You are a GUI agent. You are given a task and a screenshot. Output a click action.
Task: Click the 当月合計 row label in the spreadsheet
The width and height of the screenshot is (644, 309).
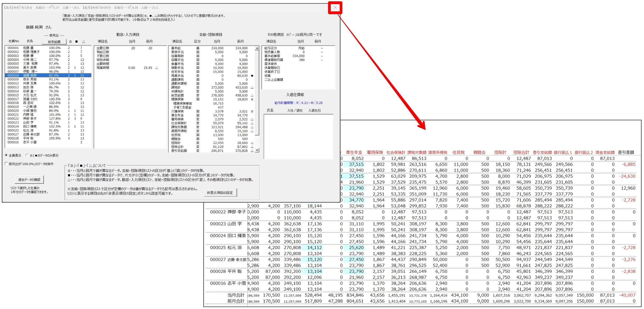click(236, 295)
